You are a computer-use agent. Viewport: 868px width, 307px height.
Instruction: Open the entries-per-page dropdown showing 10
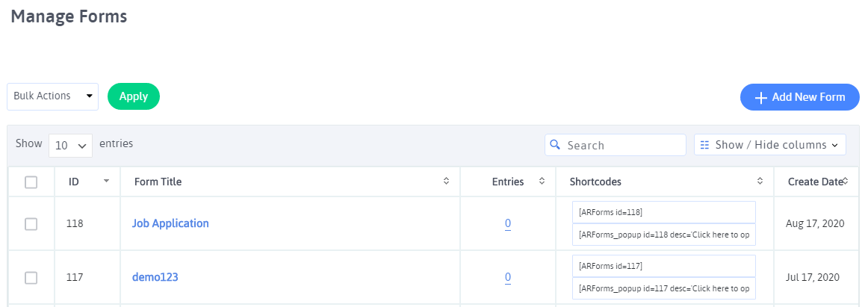click(70, 146)
